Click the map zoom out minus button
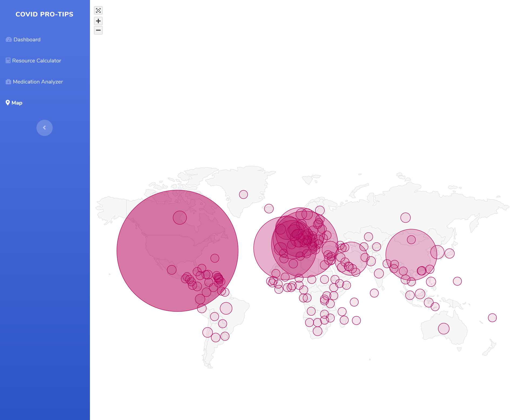 pyautogui.click(x=98, y=30)
